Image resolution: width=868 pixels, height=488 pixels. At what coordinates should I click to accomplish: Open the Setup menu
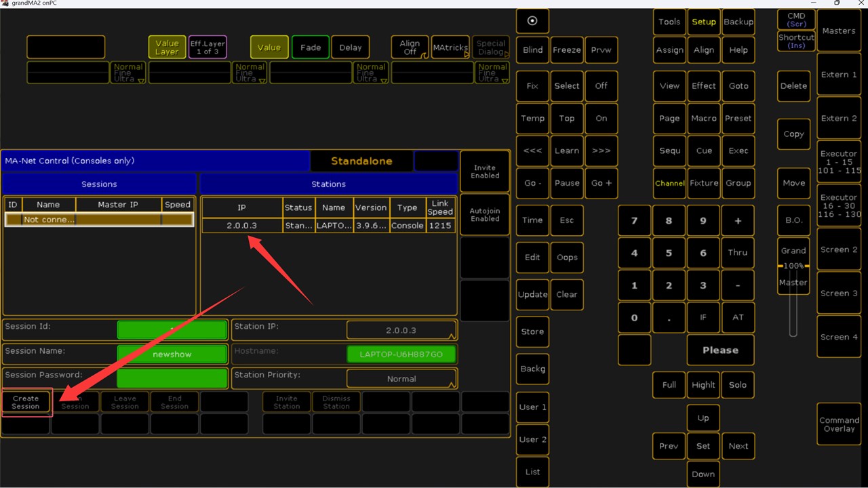(703, 22)
